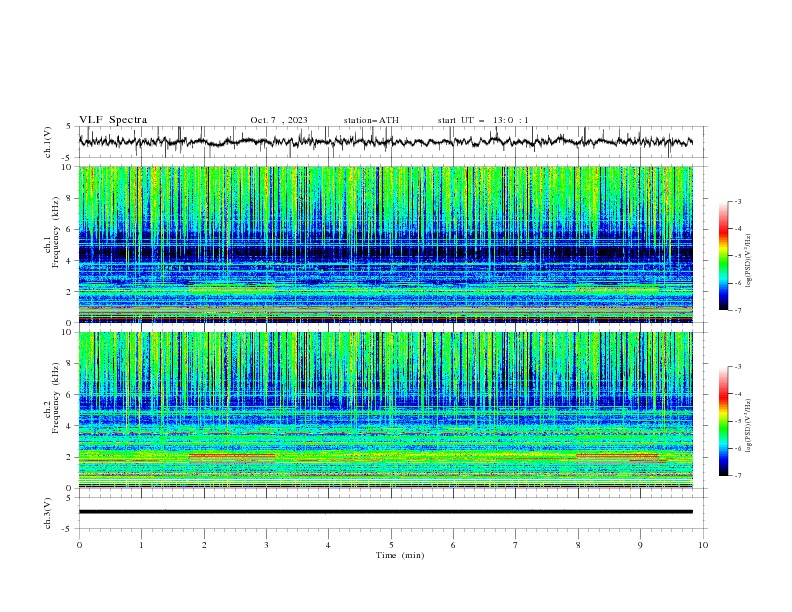The height and width of the screenshot is (612, 792).
Task: Click the "4" kHz tick on ch.2 spectrogram
Action: [70, 426]
